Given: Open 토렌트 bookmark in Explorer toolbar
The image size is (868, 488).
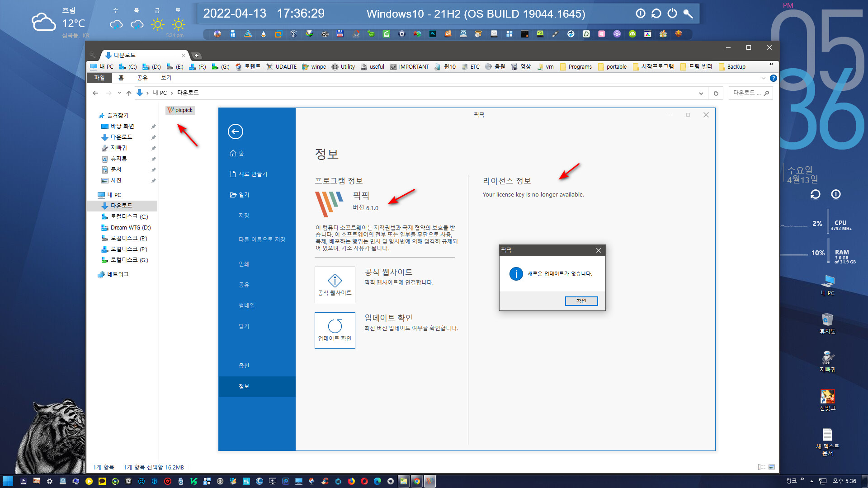Looking at the screenshot, I should [x=248, y=67].
